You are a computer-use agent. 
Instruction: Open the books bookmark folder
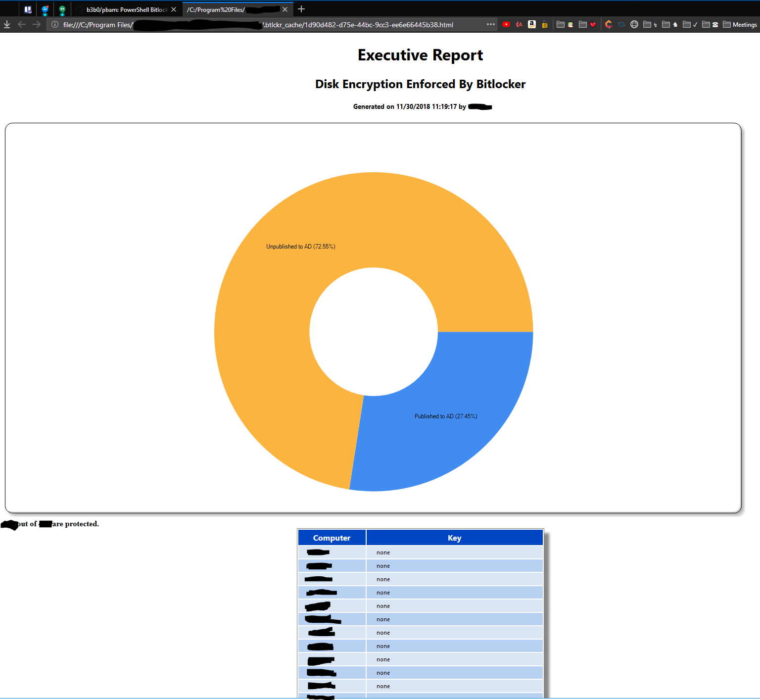pos(565,24)
